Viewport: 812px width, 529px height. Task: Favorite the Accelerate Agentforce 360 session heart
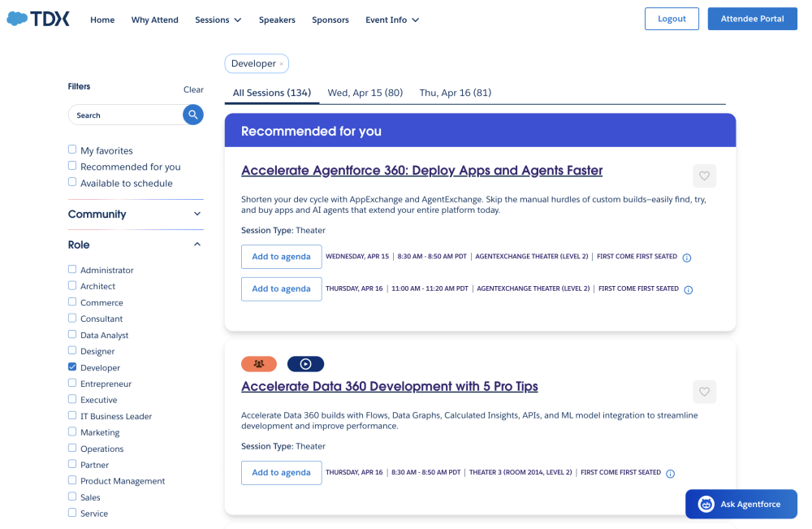pyautogui.click(x=704, y=176)
